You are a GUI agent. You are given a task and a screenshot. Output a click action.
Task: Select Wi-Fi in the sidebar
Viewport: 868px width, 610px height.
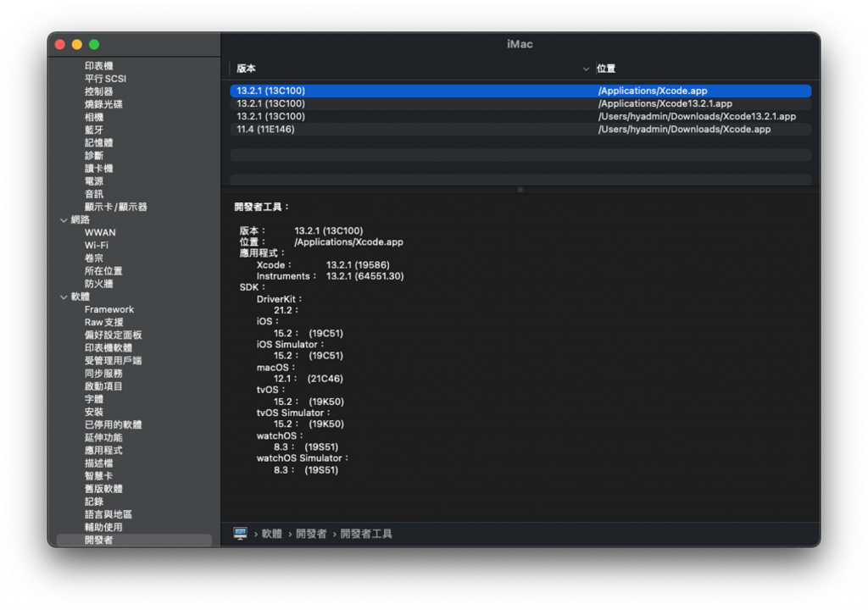click(97, 245)
